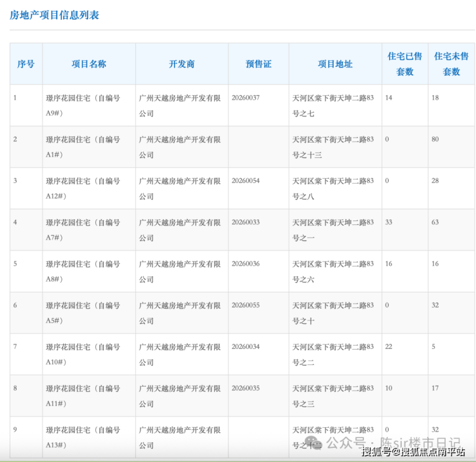Viewport: 476px width, 462px height.
Task: Select the 住宅未售套数 column header
Action: click(452, 64)
